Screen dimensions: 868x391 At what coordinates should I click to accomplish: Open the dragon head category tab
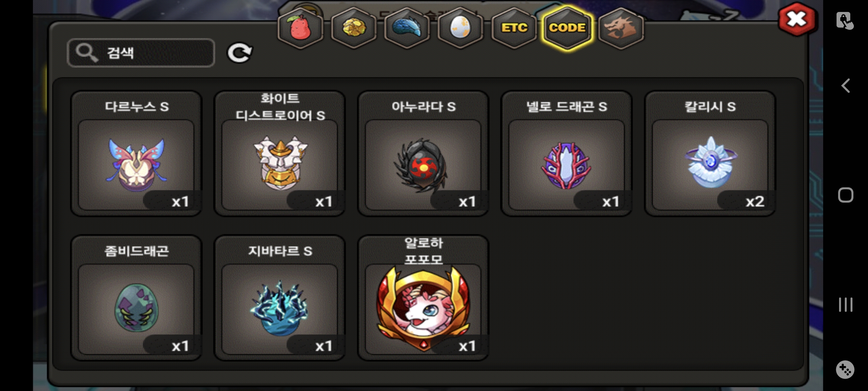tap(621, 28)
